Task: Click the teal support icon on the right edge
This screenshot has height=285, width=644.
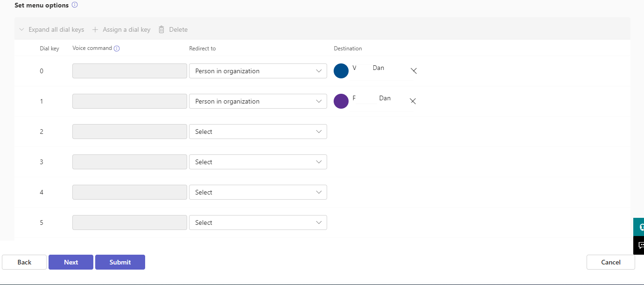Action: point(640,226)
